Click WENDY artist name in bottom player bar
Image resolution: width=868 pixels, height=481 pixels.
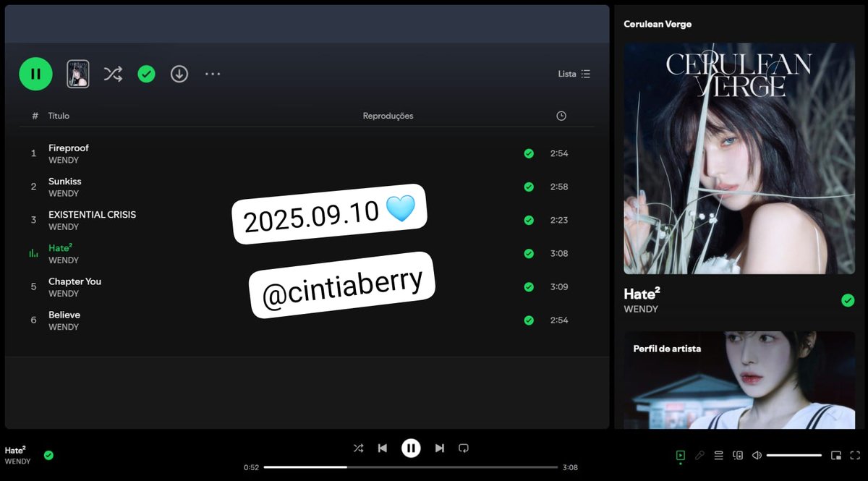click(x=17, y=461)
